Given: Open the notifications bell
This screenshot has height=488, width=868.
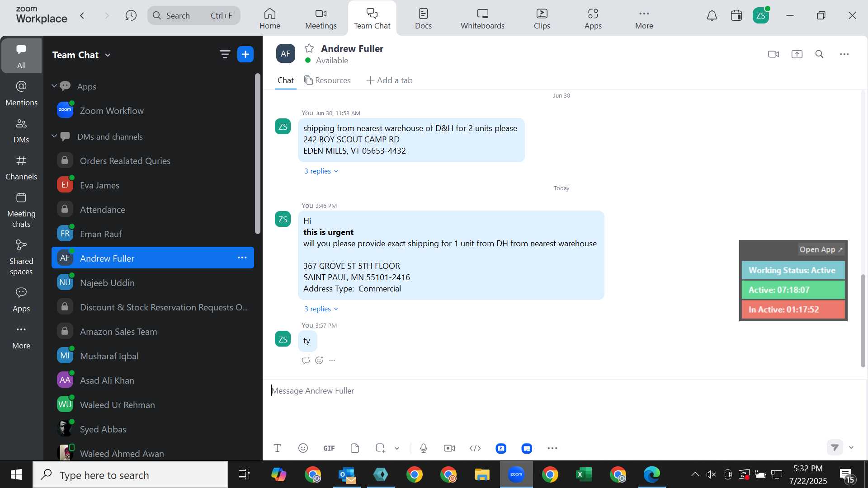Looking at the screenshot, I should click(712, 16).
